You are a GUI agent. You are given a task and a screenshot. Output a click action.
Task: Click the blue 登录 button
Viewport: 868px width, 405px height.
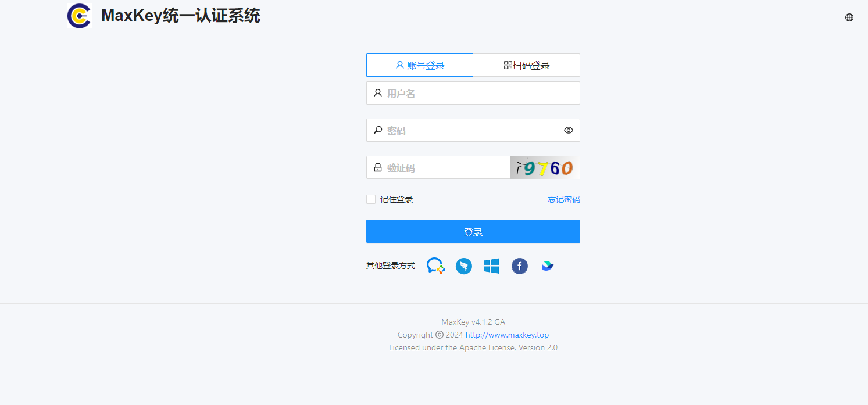pyautogui.click(x=473, y=231)
